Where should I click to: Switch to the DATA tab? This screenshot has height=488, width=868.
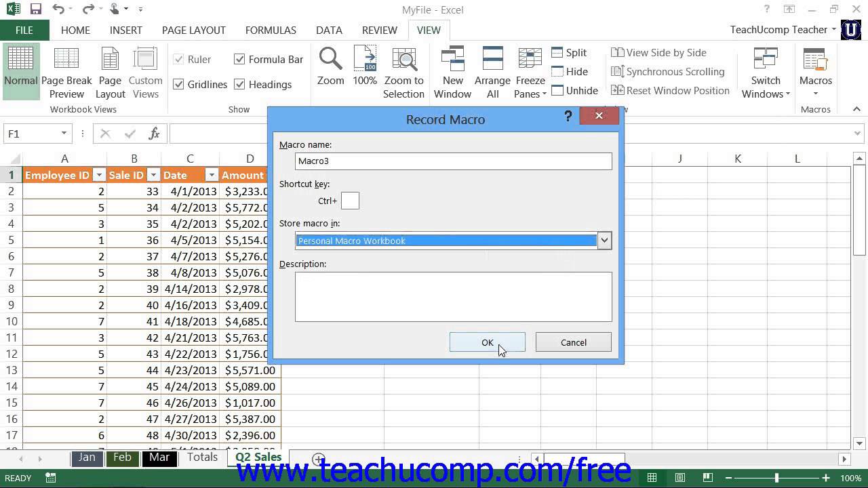point(329,30)
